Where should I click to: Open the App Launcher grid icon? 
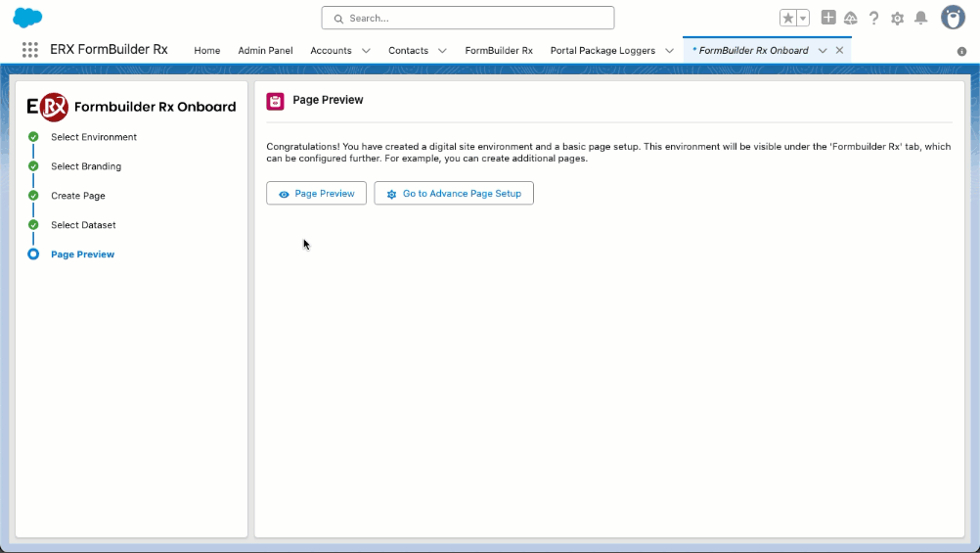coord(29,50)
